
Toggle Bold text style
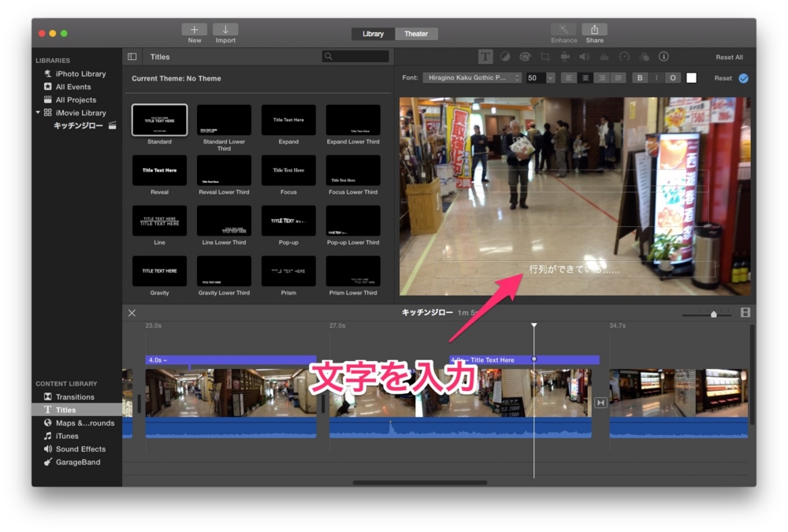(x=640, y=78)
